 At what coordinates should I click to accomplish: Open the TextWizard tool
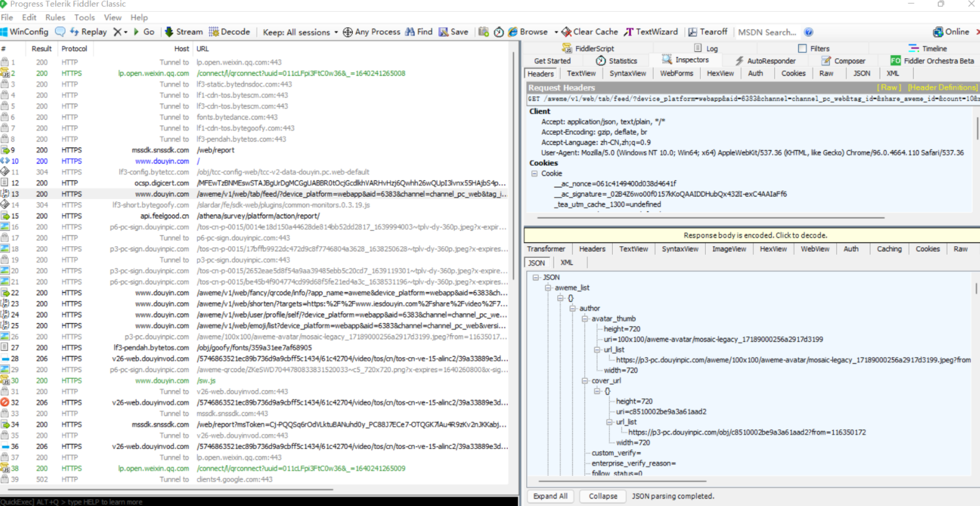pos(651,32)
